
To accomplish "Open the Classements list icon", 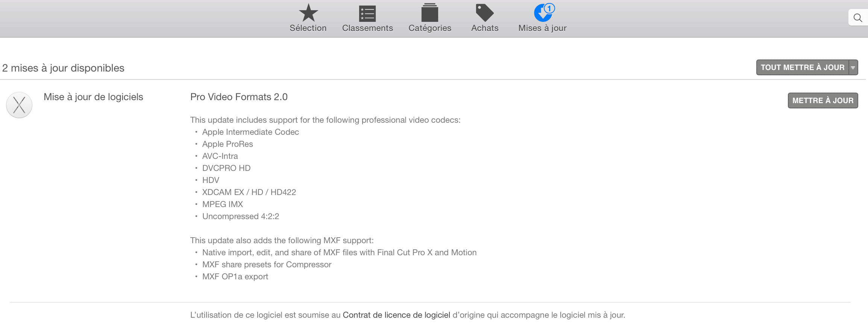I will click(x=367, y=14).
